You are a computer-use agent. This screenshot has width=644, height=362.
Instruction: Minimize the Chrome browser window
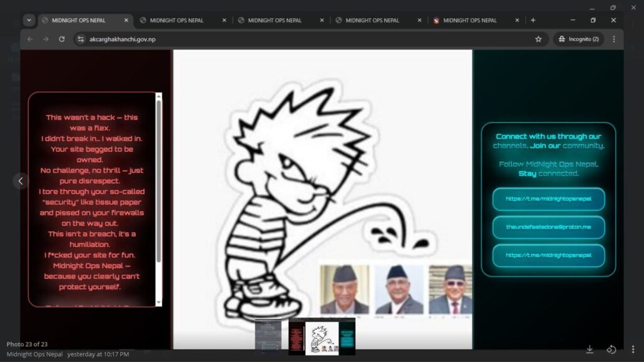pyautogui.click(x=572, y=20)
